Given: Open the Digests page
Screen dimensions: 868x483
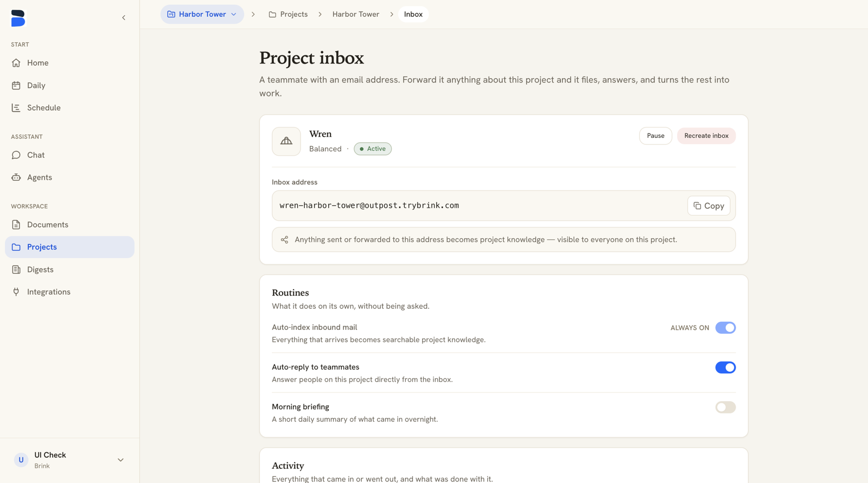Looking at the screenshot, I should (x=69, y=269).
